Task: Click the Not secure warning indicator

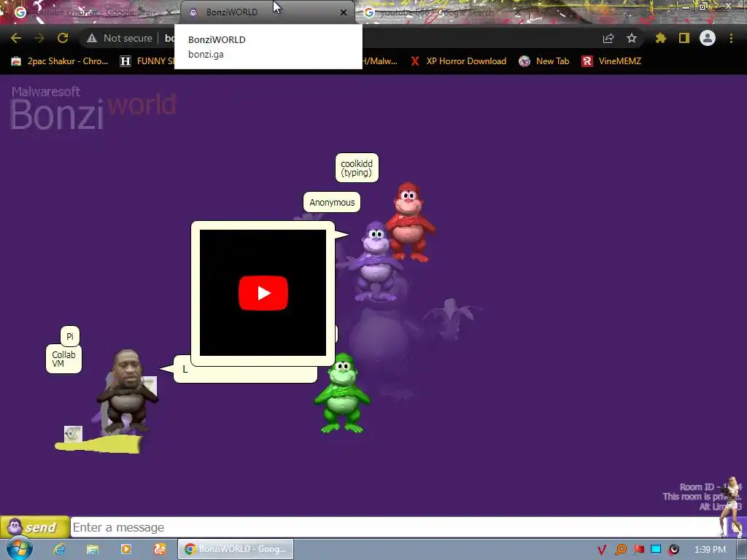Action: (x=120, y=38)
